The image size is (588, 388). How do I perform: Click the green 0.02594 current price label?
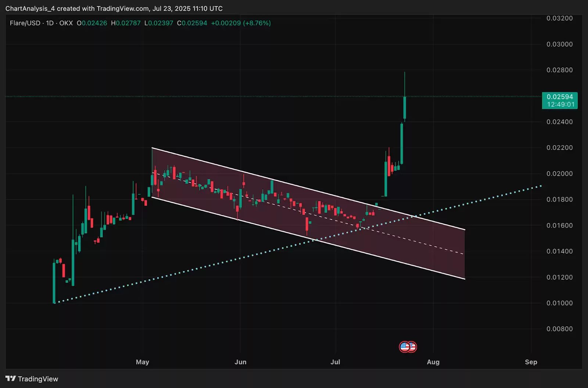click(559, 97)
